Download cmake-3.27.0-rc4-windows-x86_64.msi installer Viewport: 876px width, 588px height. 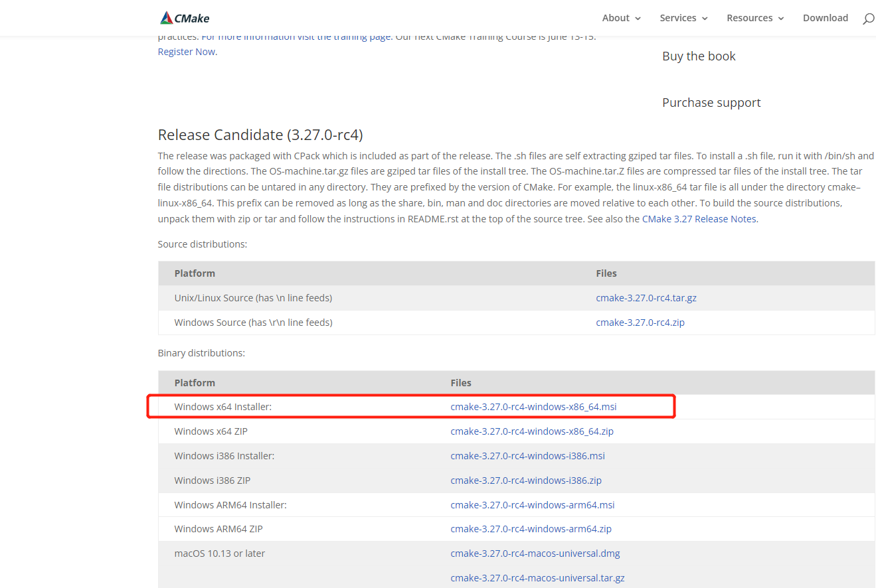pos(533,407)
